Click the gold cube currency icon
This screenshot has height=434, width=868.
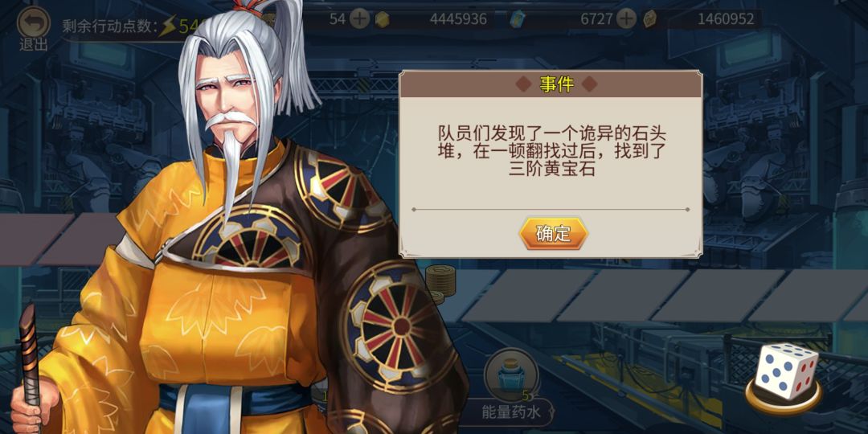[382, 19]
